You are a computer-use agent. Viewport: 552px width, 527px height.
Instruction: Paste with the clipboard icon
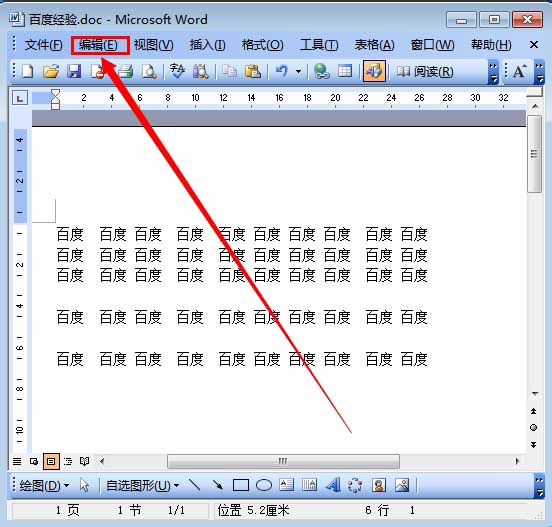[253, 71]
